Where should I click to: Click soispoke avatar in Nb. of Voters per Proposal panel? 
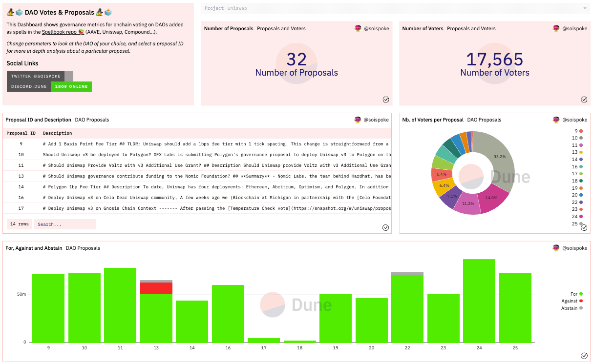(556, 120)
